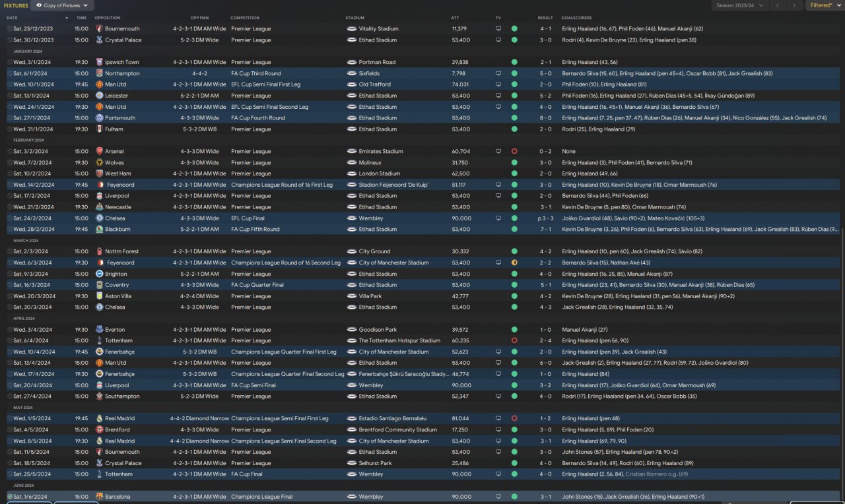Click the stadium icon beside Goodison Park

(351, 329)
